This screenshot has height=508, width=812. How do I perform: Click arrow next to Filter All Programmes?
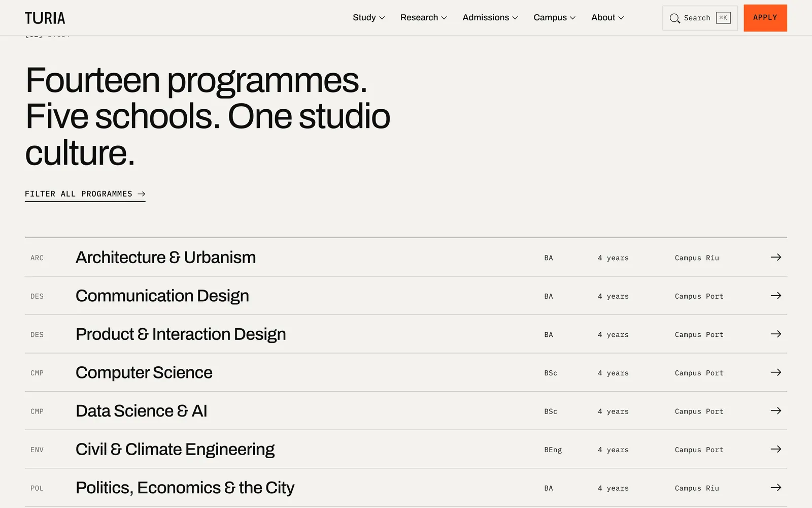click(142, 194)
